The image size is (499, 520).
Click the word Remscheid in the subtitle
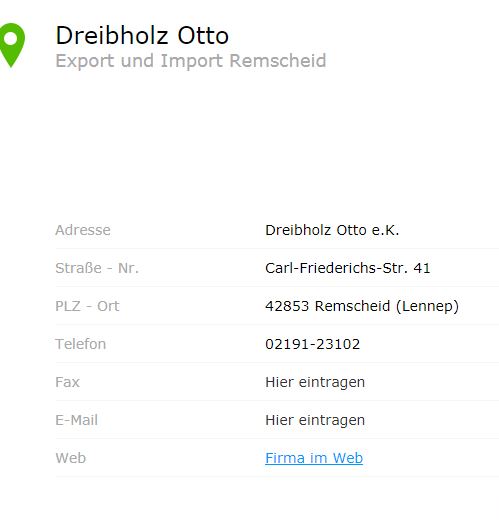click(x=278, y=61)
